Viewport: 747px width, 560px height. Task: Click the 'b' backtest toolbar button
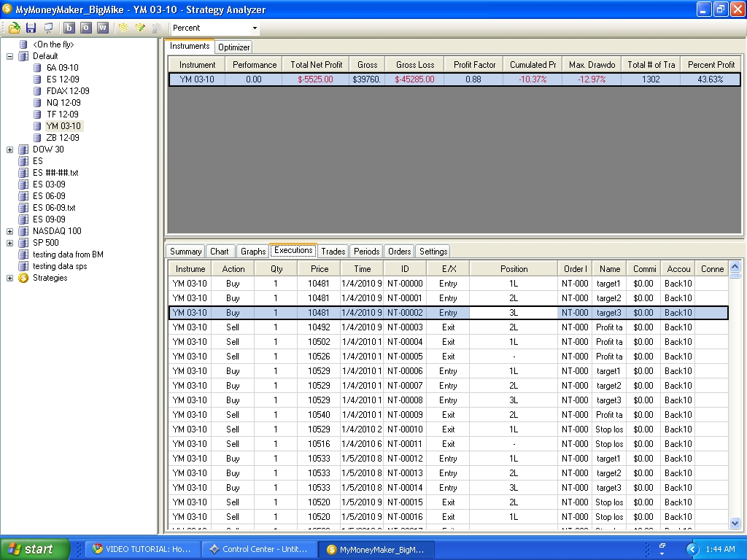[x=69, y=28]
